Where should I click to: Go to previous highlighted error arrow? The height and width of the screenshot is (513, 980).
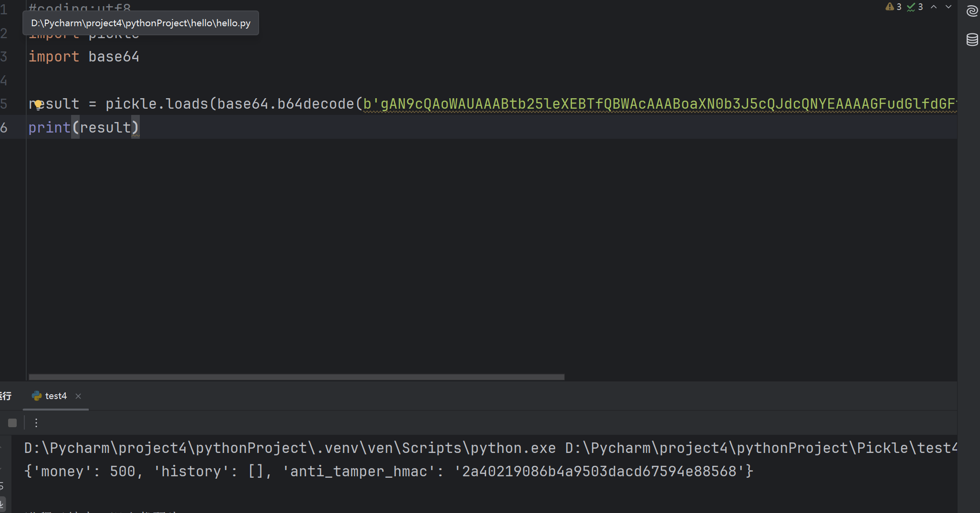(x=934, y=7)
